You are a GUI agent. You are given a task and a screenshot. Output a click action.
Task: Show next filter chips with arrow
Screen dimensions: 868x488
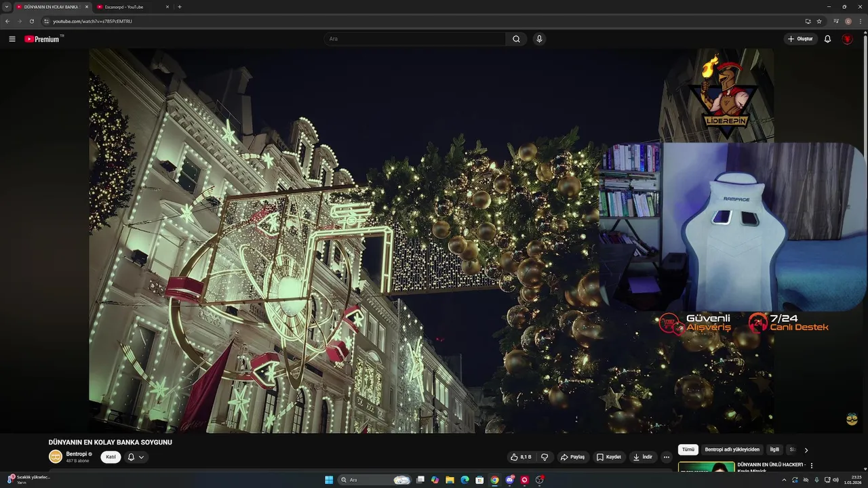(x=806, y=450)
